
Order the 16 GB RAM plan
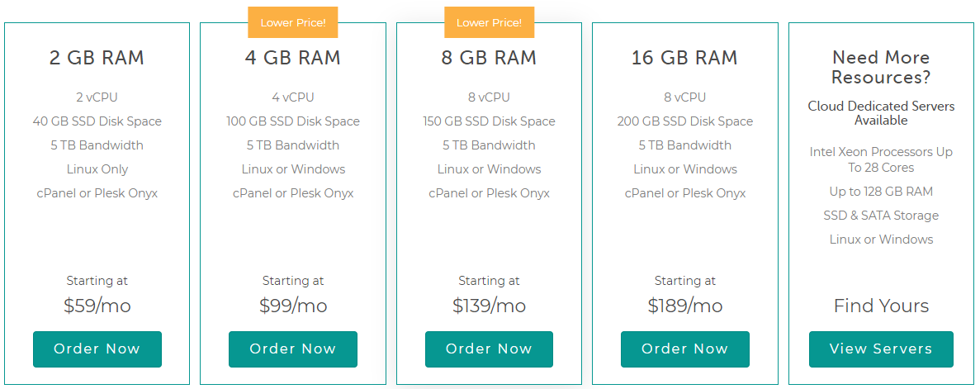point(685,349)
